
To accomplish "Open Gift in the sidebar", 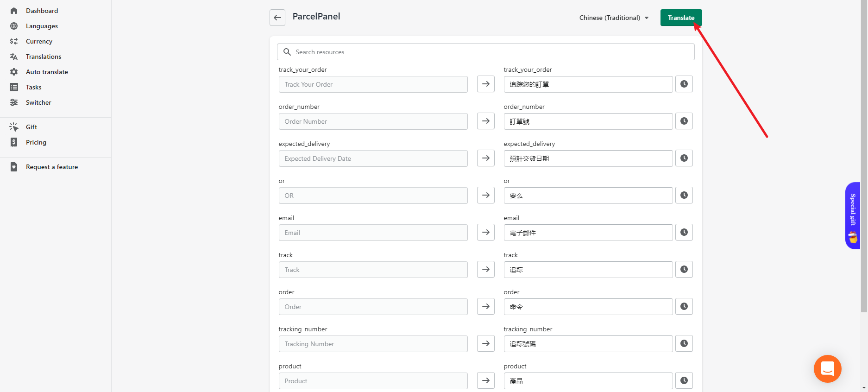I will click(x=31, y=127).
